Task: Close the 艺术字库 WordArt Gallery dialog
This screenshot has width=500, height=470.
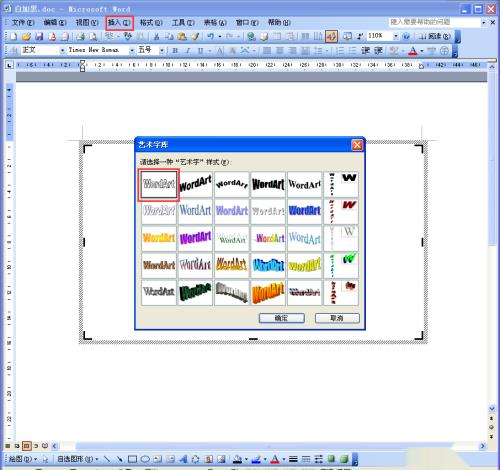Action: pos(357,145)
